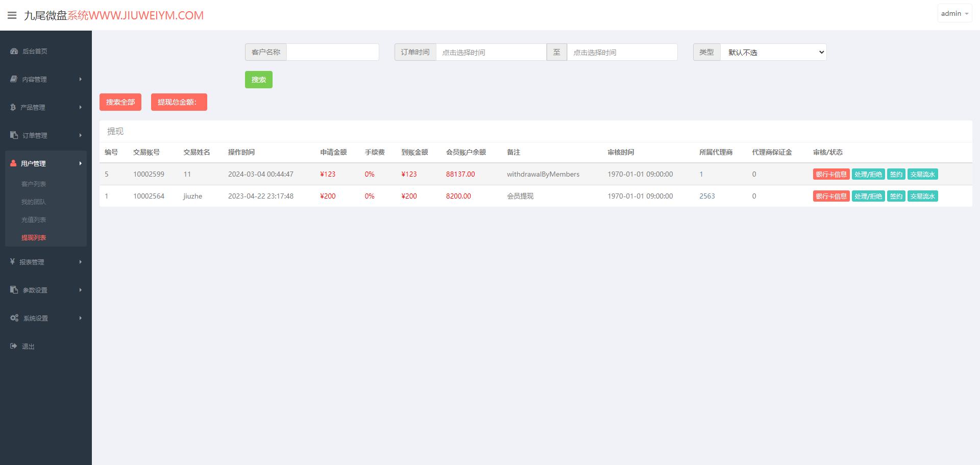Click the 九尾微盘系统 site title
Screen dimensions: 980x465
(x=114, y=15)
